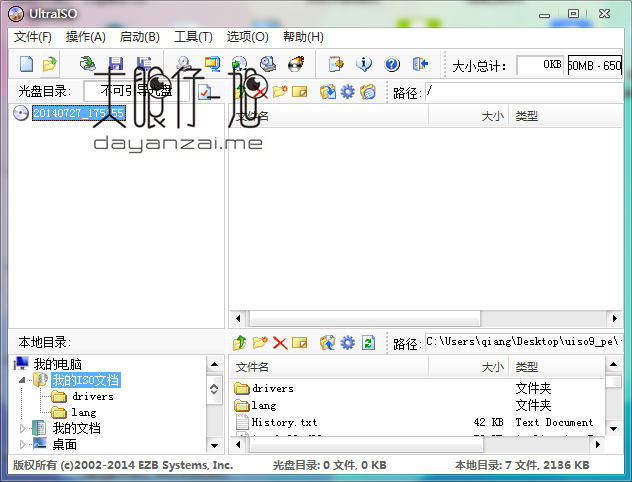This screenshot has height=482, width=632.
Task: Click the Extract icon in image toolbar
Action: pyautogui.click(x=328, y=92)
